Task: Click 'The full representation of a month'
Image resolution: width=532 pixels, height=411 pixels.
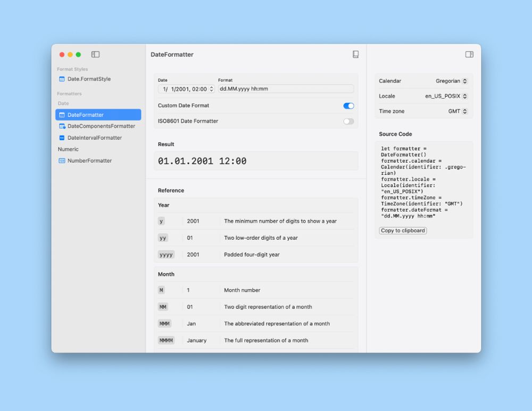Action: click(266, 340)
